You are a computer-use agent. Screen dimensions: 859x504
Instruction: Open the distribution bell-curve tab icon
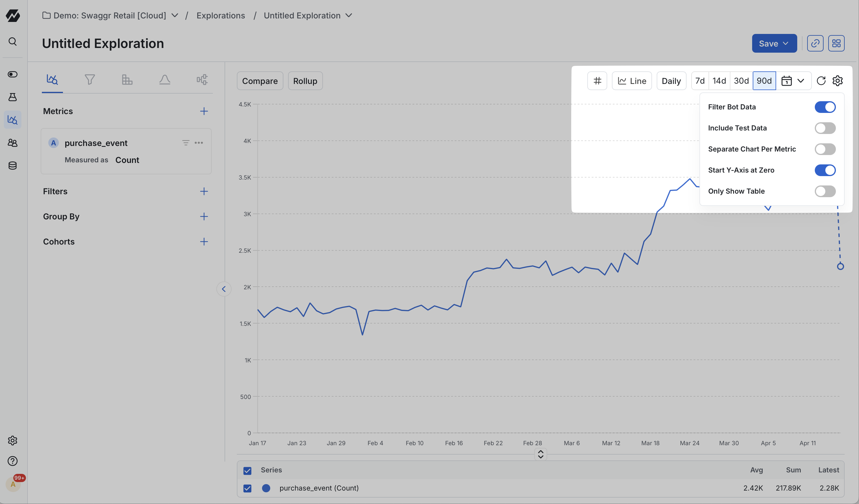(x=165, y=80)
